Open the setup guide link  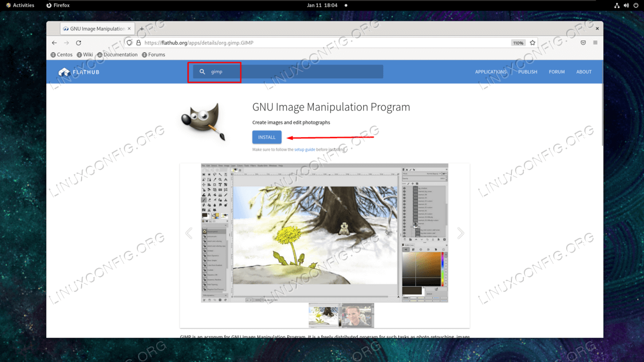(304, 150)
